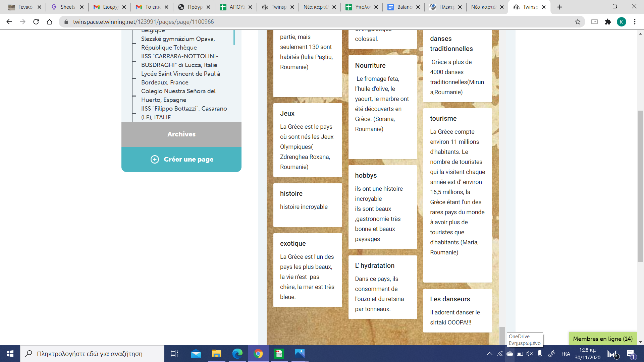The height and width of the screenshot is (362, 644).
Task: Launch Microsoft Edge from taskbar
Action: [237, 354]
